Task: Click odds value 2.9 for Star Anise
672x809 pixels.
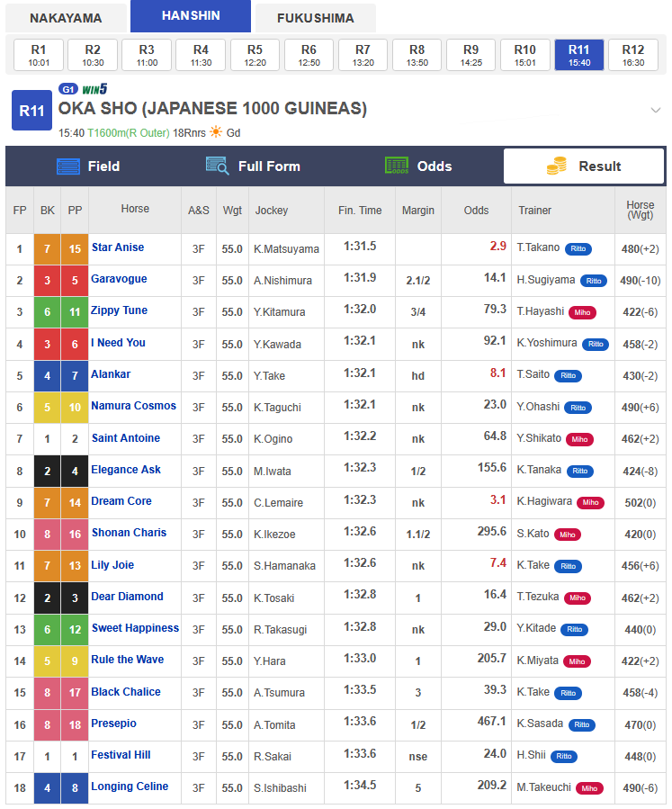Action: pyautogui.click(x=498, y=246)
